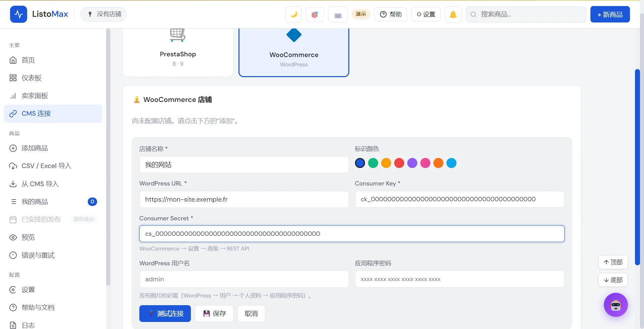Image resolution: width=644 pixels, height=329 pixels.
Task: Open 添加商品 in sidebar
Action: point(53,148)
